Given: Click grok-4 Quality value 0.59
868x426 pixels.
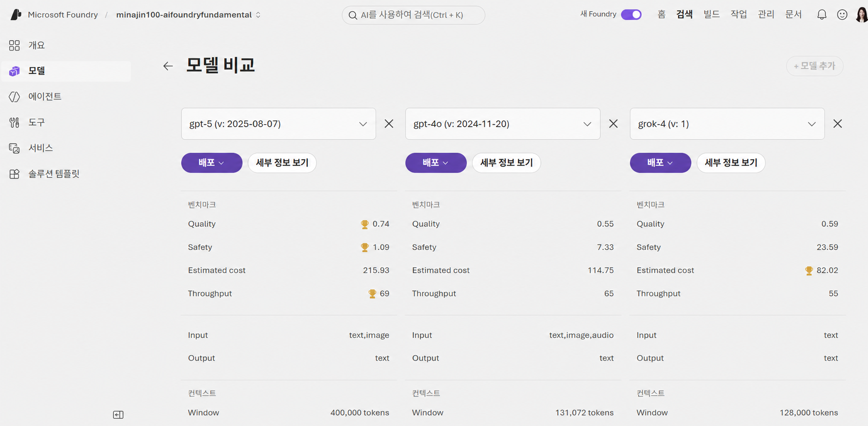Looking at the screenshot, I should 829,224.
